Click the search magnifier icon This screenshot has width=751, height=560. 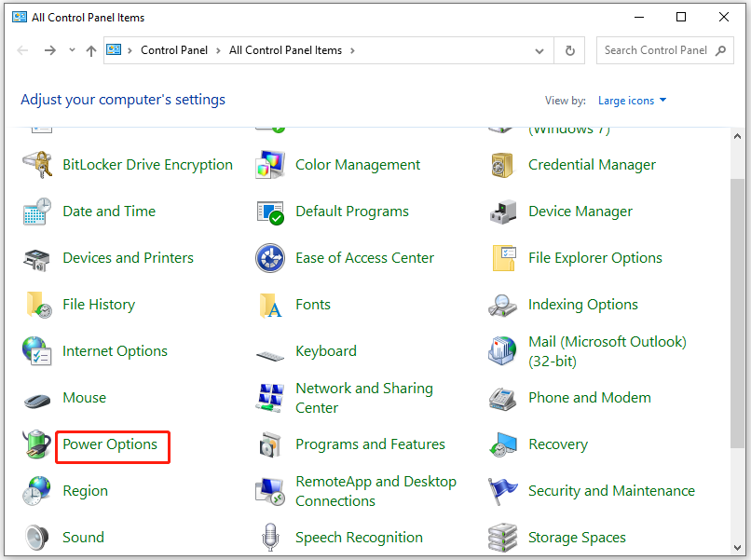[x=721, y=50]
